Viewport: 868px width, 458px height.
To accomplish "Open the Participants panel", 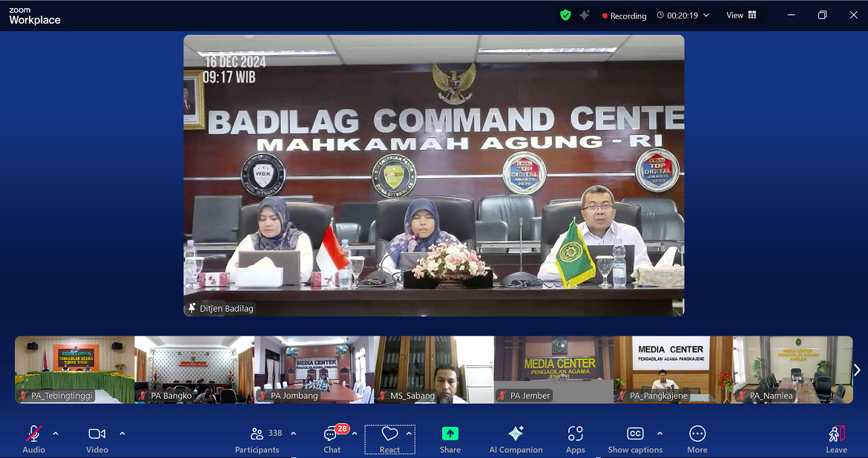I will click(x=257, y=438).
